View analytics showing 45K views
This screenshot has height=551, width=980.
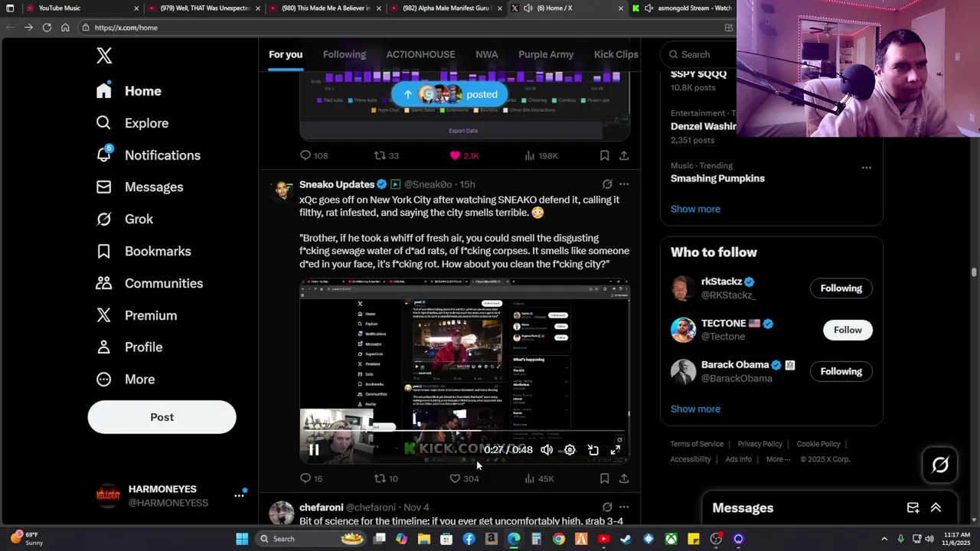[539, 478]
